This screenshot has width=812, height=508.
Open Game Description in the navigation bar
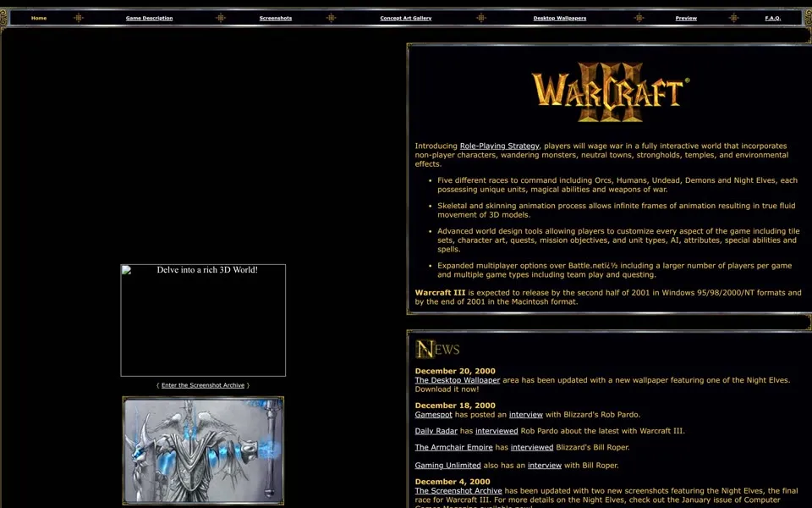(x=149, y=18)
